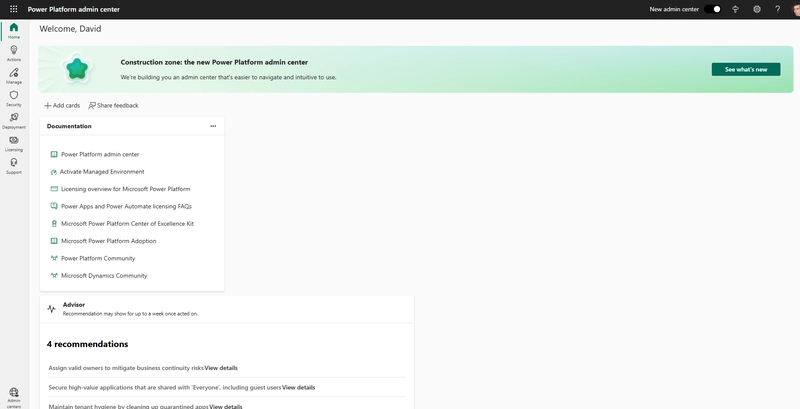800x409 pixels.
Task: Click the icon beside Center of Excellence Kit
Action: coord(54,223)
